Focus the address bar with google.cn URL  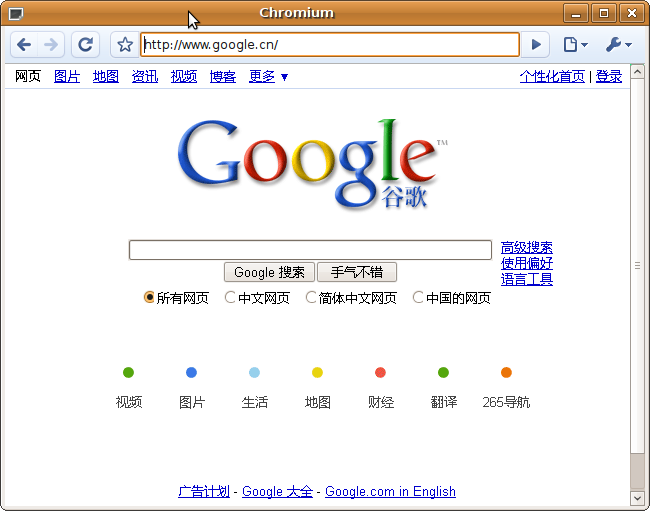330,44
